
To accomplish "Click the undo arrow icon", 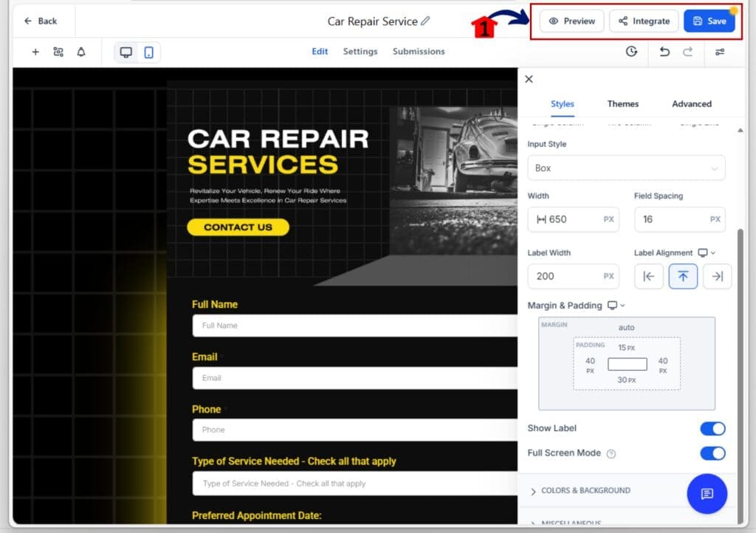I will [x=664, y=52].
